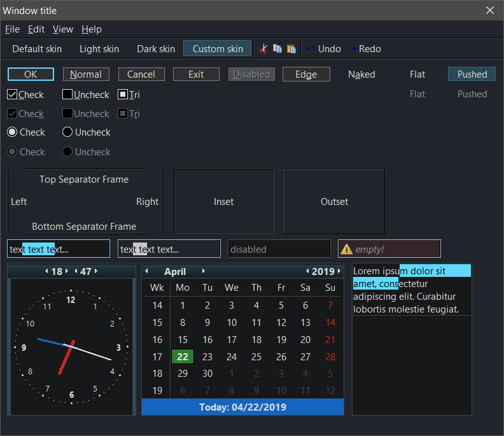Switch to the Dark skin tab

pos(156,49)
